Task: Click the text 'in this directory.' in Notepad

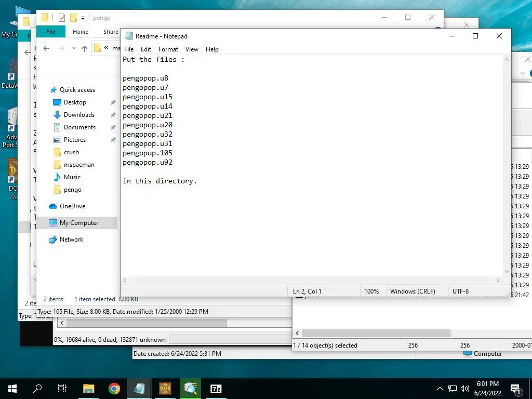Action: click(159, 181)
